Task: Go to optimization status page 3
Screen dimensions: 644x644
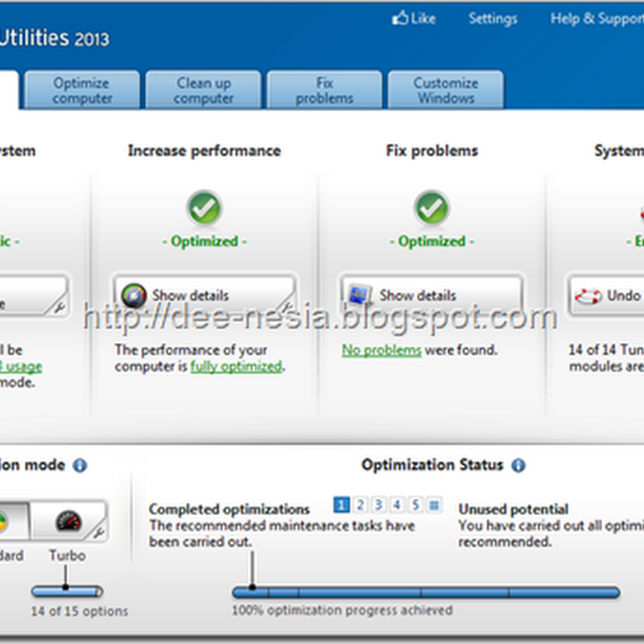Action: [x=378, y=505]
